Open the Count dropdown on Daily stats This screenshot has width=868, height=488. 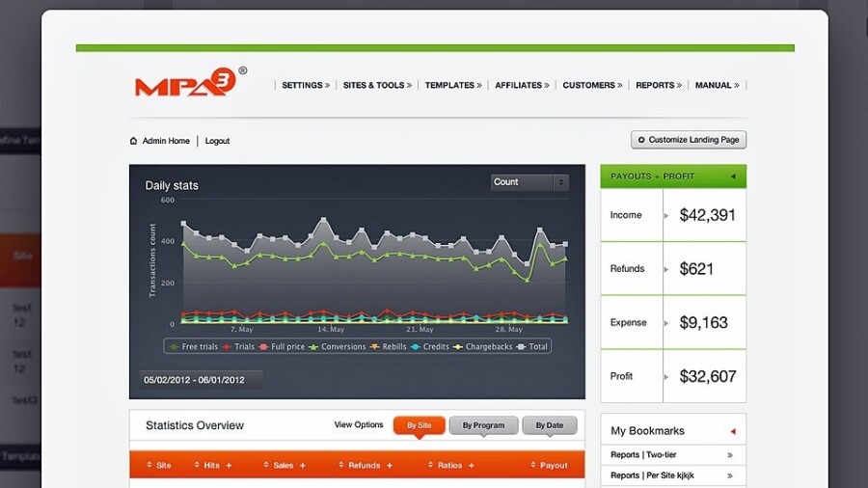point(529,182)
